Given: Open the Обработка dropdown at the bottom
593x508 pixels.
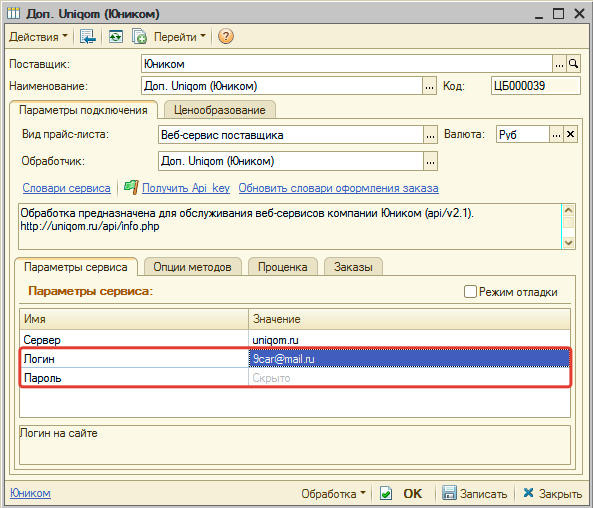Looking at the screenshot, I should point(333,493).
